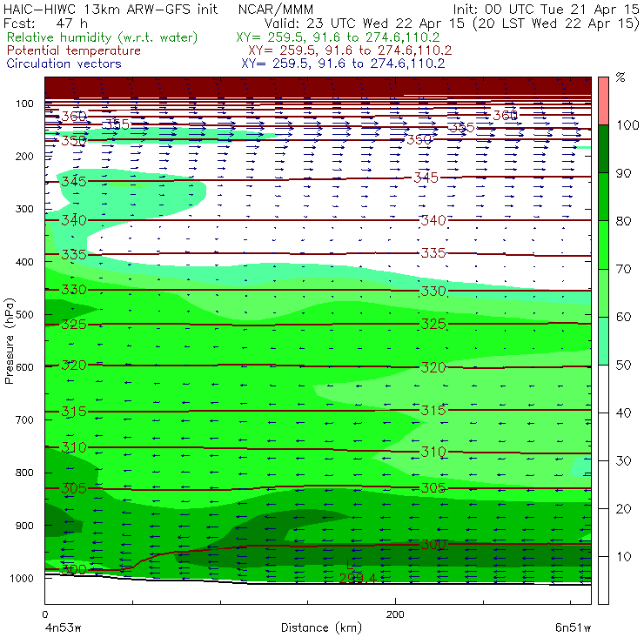644x644 pixels.
Task: Click the left-side "315" contour label
Action: (74, 411)
